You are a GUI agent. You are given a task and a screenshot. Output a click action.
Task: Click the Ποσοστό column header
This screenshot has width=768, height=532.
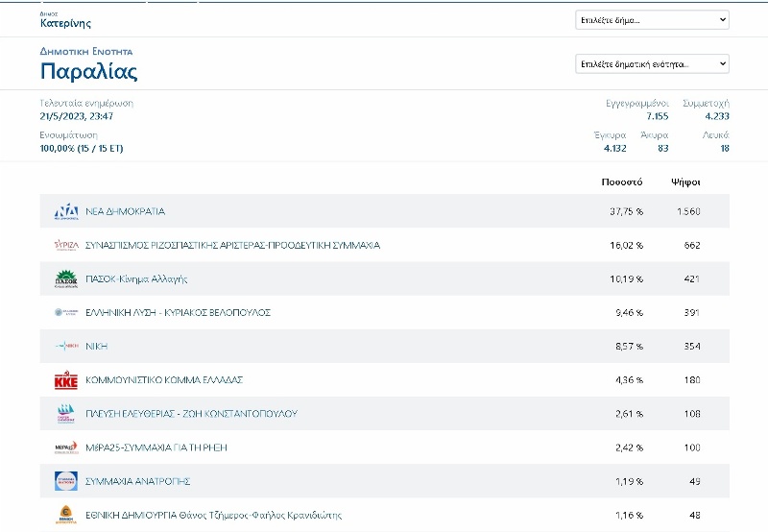[622, 181]
